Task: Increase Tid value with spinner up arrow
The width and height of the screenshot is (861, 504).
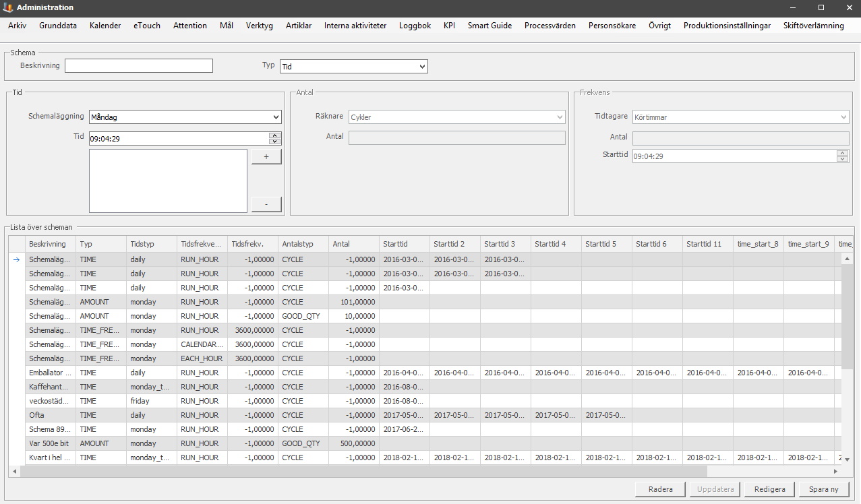Action: (274, 135)
